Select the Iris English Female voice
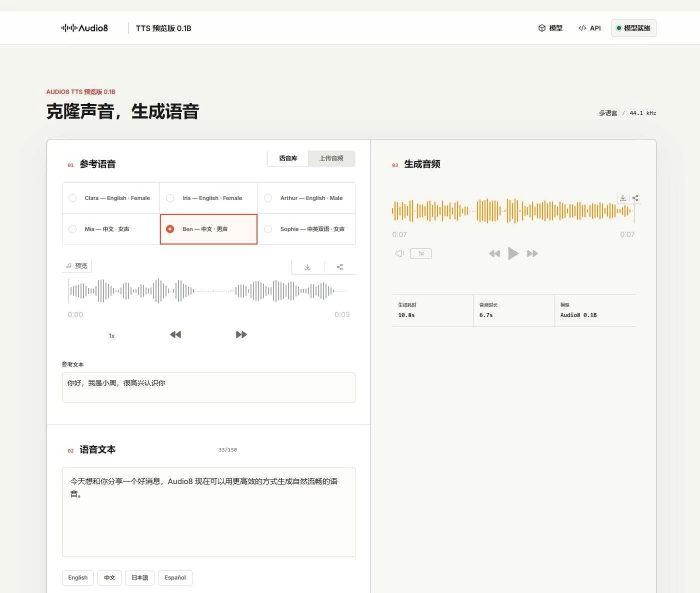Viewport: 700px width, 593px height. (x=208, y=198)
